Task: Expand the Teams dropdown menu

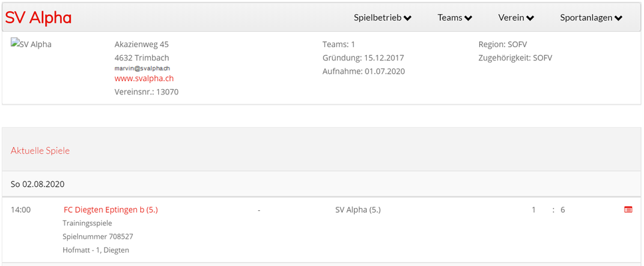Action: pyautogui.click(x=455, y=18)
